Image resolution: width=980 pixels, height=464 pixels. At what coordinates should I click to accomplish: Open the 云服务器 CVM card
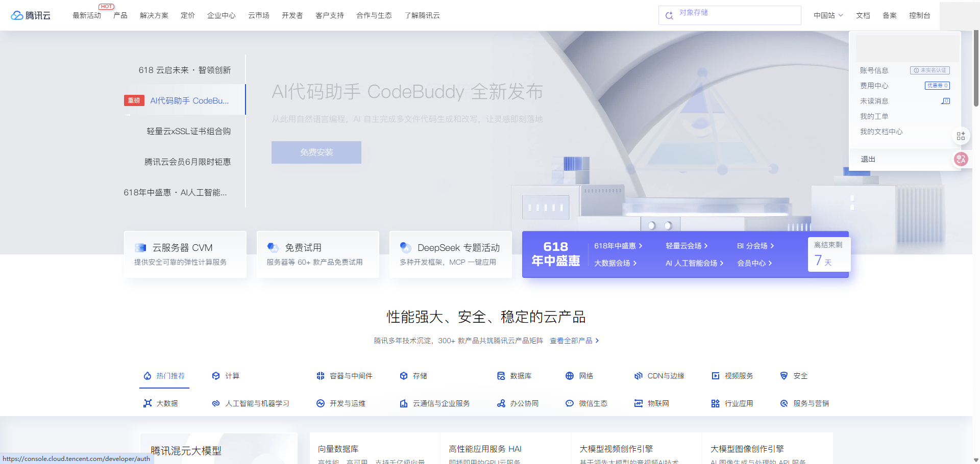[x=185, y=254]
